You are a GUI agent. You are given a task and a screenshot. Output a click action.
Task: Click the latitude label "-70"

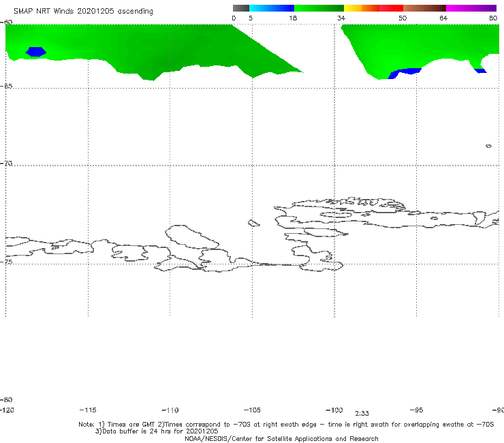point(6,164)
